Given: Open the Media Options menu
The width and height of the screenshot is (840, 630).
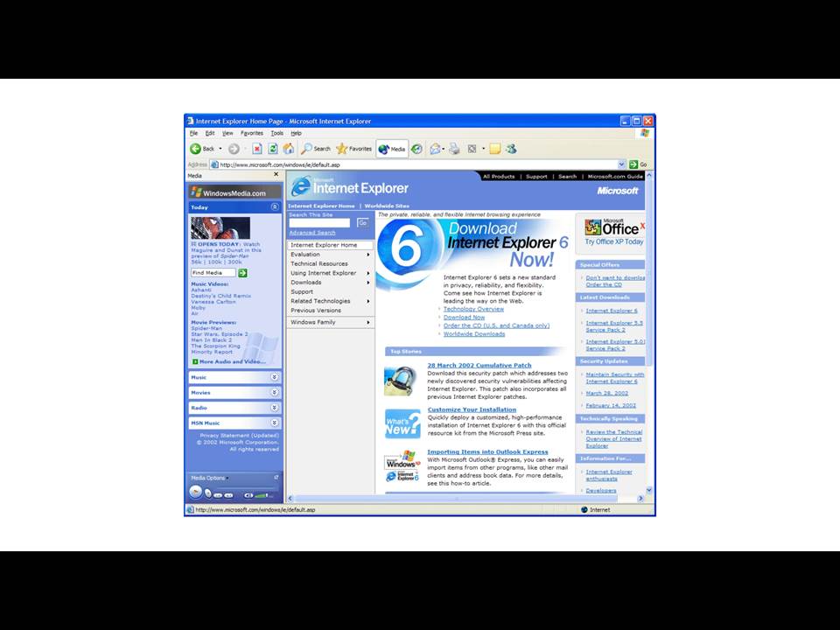Looking at the screenshot, I should tap(209, 478).
